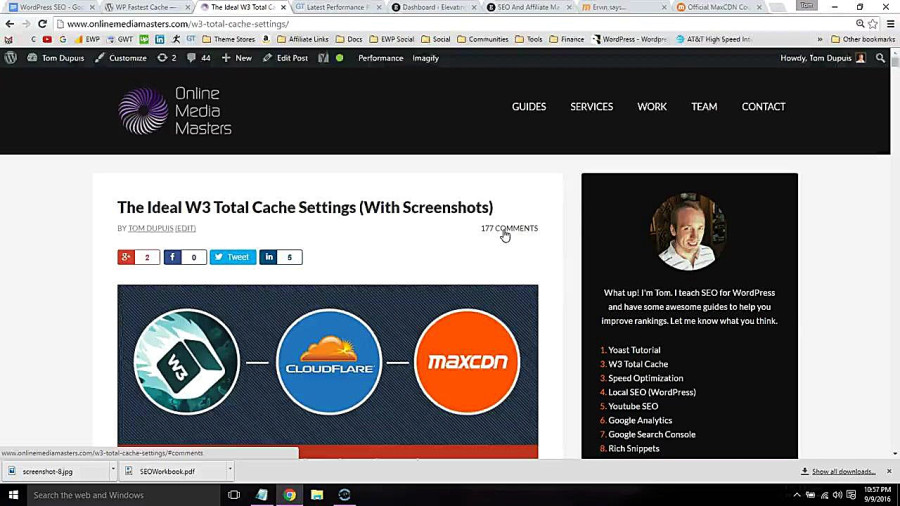
Task: Open File Explorer from taskbar
Action: coord(317,495)
